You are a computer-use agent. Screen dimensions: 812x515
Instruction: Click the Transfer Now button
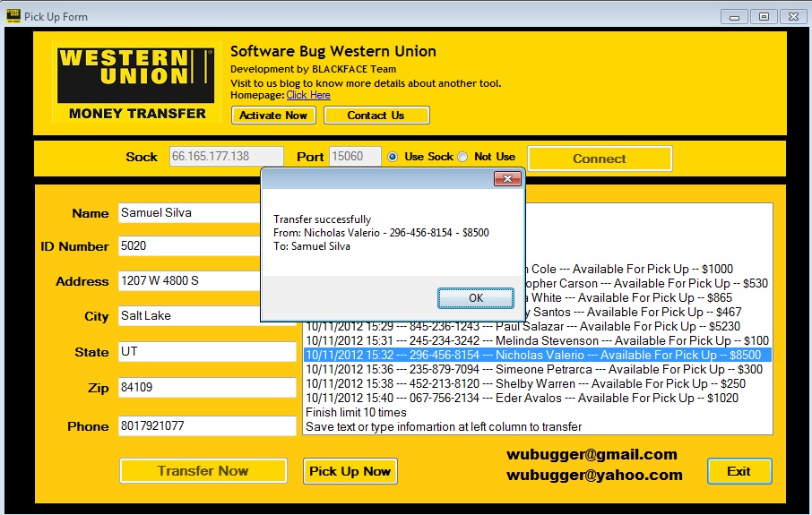pos(203,471)
